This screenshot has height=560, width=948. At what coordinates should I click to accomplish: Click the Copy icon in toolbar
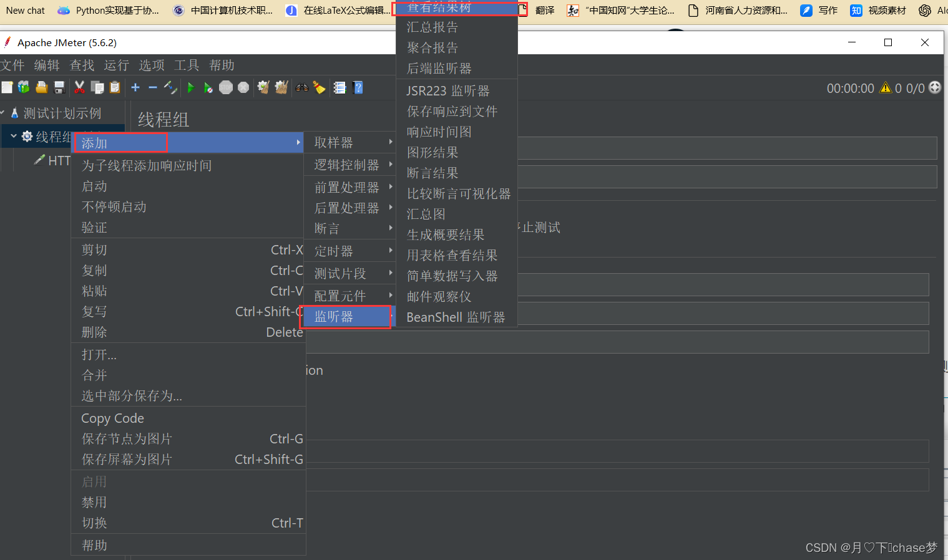pos(97,87)
